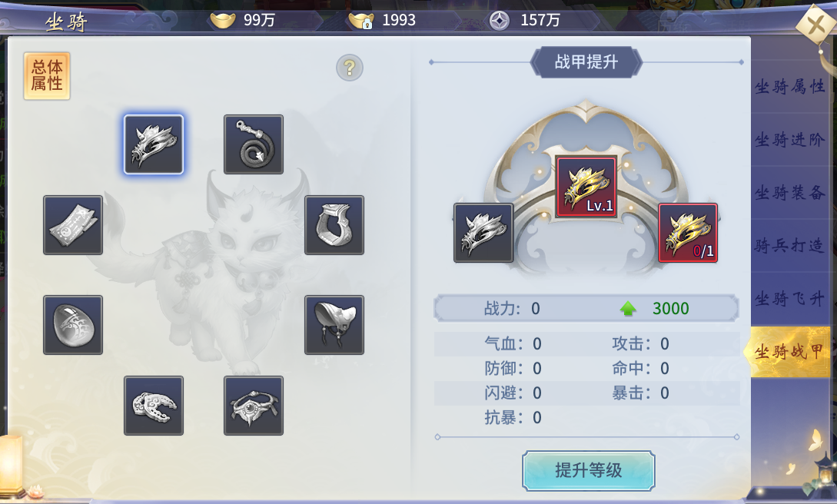Switch to the 坐骑属性 tab
This screenshot has width=837, height=504.
click(790, 86)
